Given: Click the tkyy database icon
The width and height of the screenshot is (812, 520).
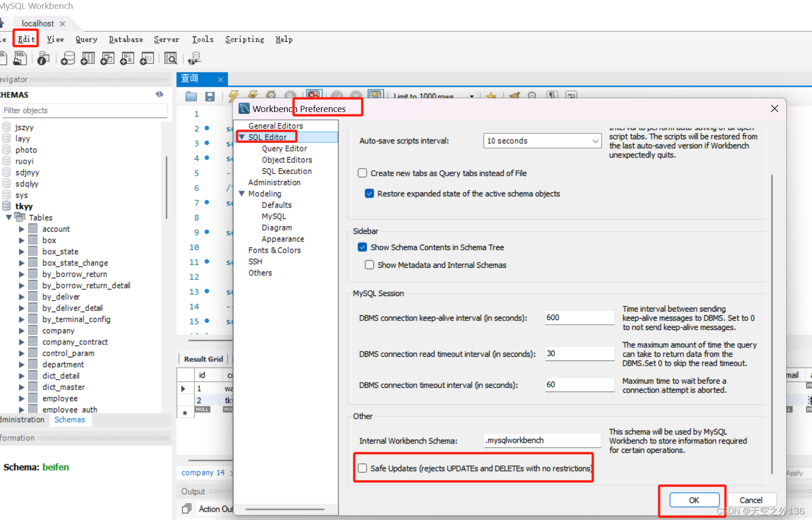Looking at the screenshot, I should click(x=7, y=206).
